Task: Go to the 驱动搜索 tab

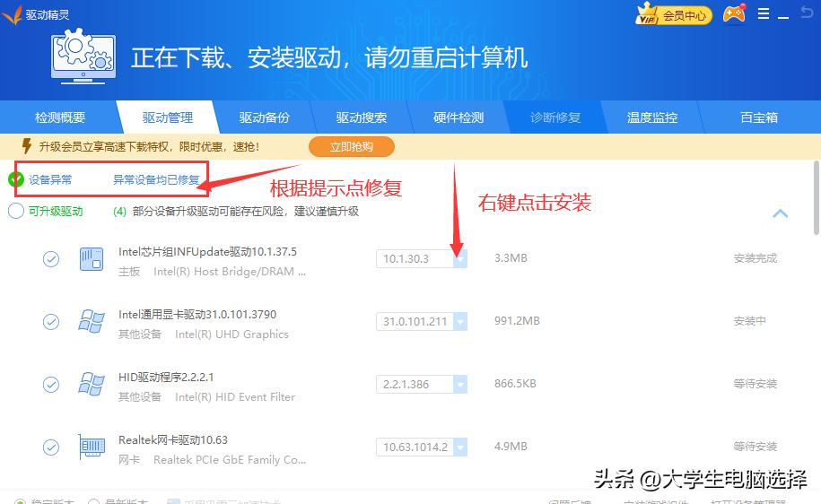Action: point(362,117)
